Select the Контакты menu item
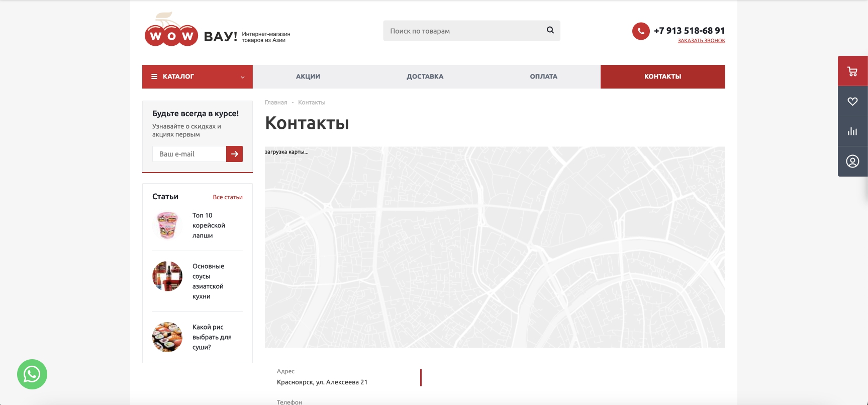Viewport: 868px width, 405px height. pyautogui.click(x=662, y=76)
